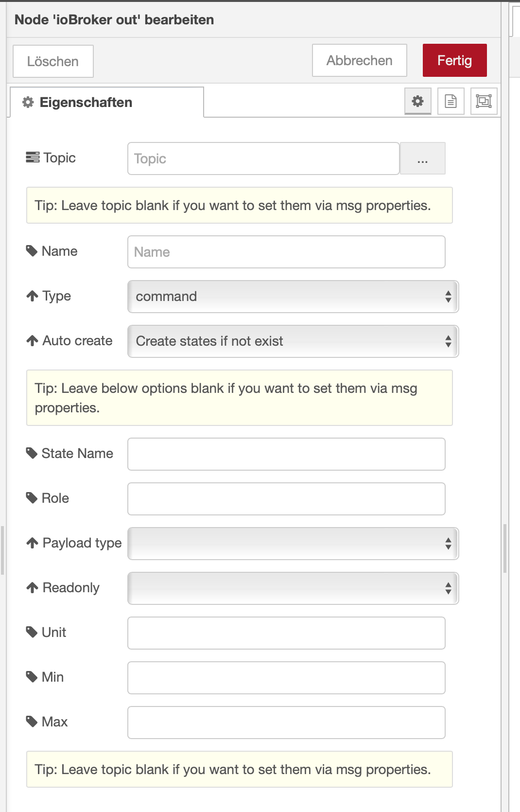Expand the Readonly dropdown
This screenshot has width=520, height=812.
tap(293, 588)
